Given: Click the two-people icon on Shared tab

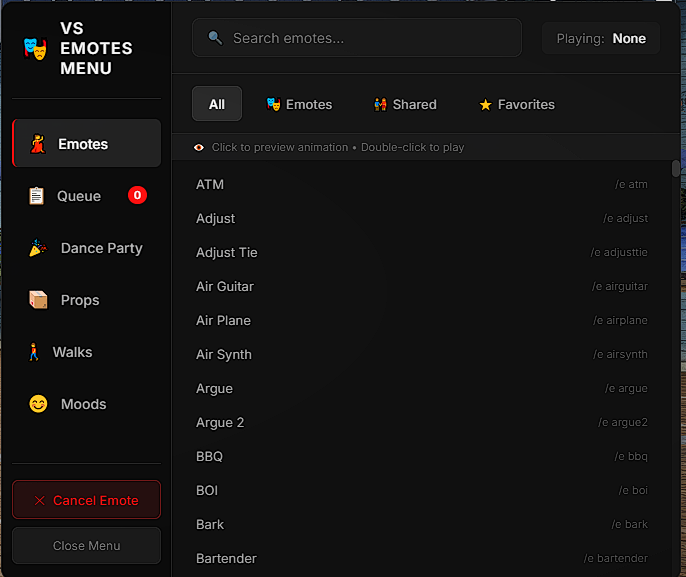Looking at the screenshot, I should click(380, 104).
